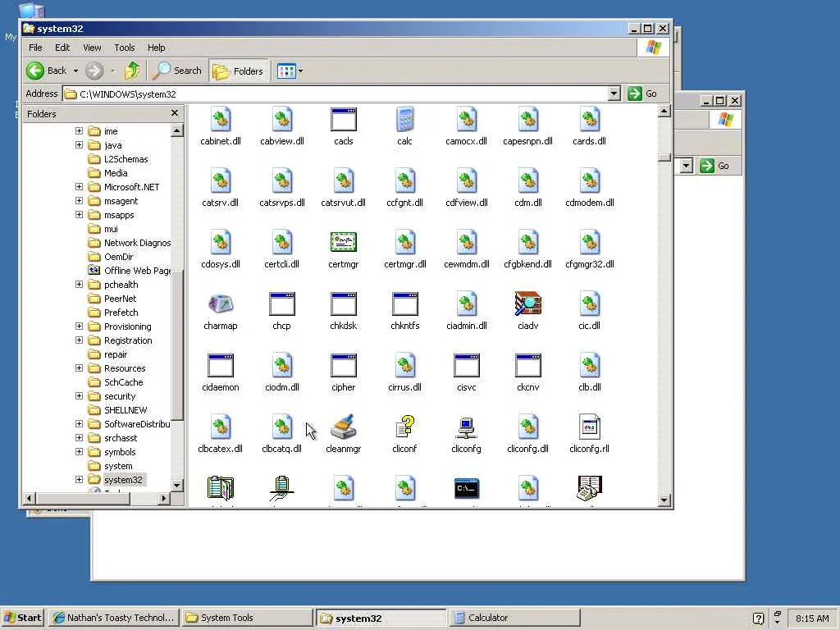Viewport: 840px width, 630px height.
Task: Select the cidaemon program icon
Action: pyautogui.click(x=220, y=365)
